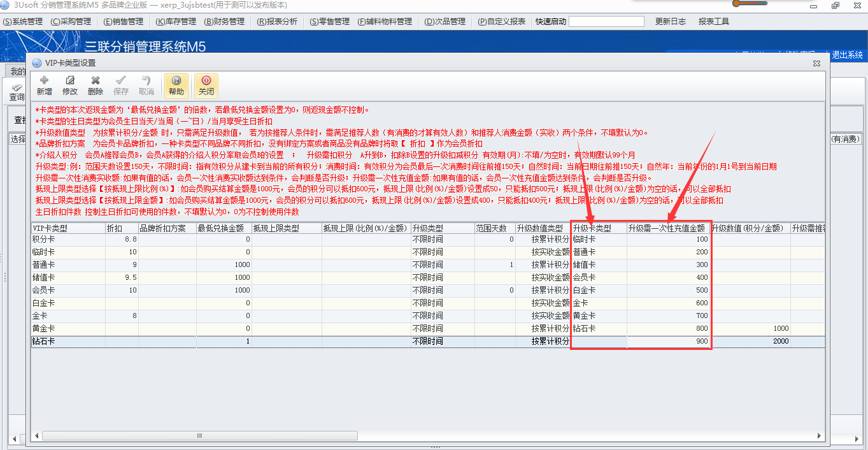Click the horizontal scrollbar thumb of the grid
868x450 pixels.
click(x=199, y=436)
